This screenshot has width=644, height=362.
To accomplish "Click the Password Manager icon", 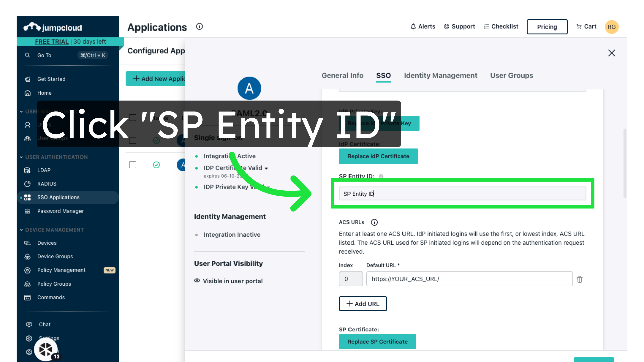I will click(x=28, y=211).
